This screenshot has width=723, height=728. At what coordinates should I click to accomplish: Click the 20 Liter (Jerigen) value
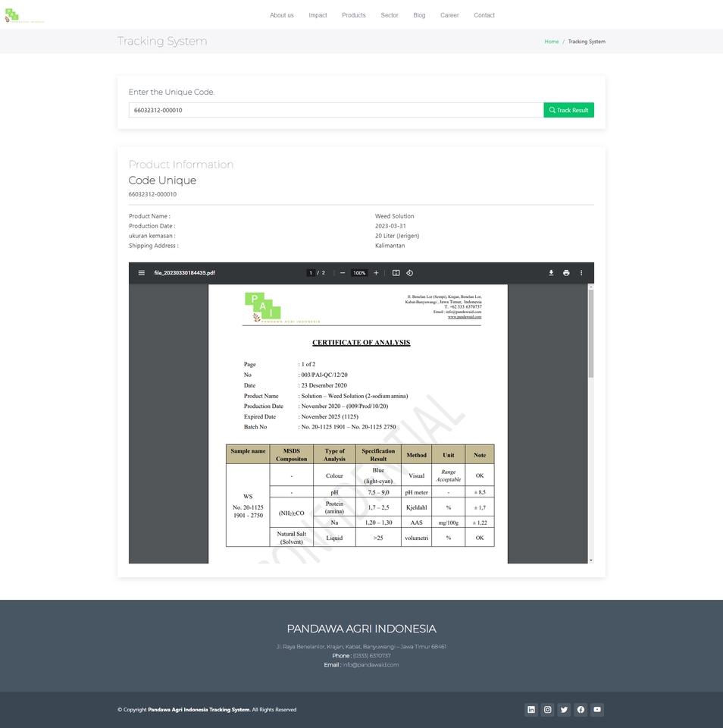(x=397, y=236)
